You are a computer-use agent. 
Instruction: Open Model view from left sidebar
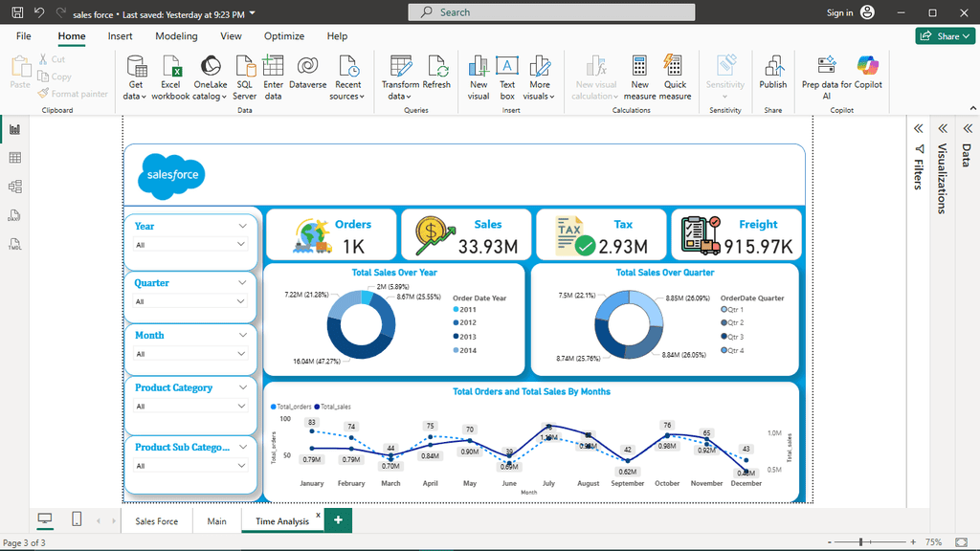tap(14, 187)
